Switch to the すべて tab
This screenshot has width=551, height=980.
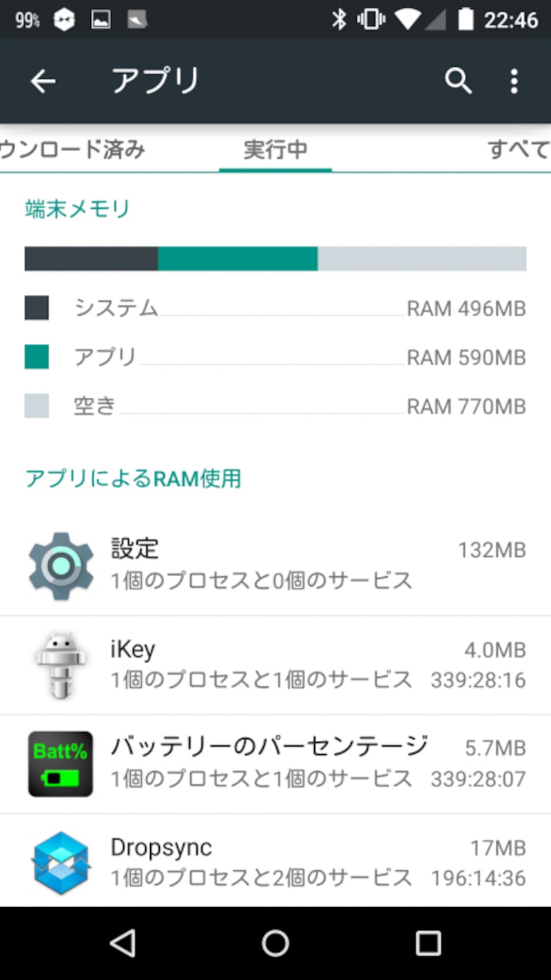pyautogui.click(x=518, y=149)
